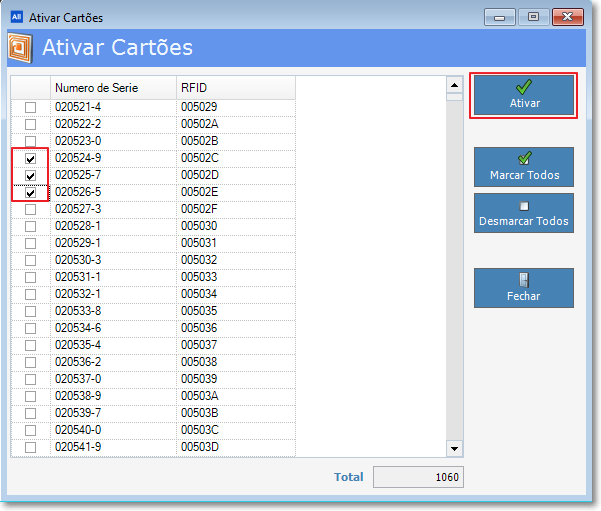The width and height of the screenshot is (601, 511).
Task: Click the Total field showing 1060
Action: [x=418, y=477]
